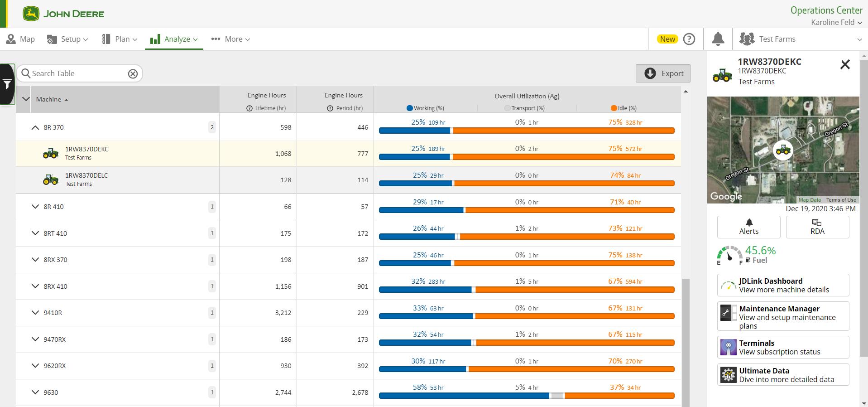The height and width of the screenshot is (407, 868).
Task: Open Karoline Feld user menu
Action: tap(836, 22)
